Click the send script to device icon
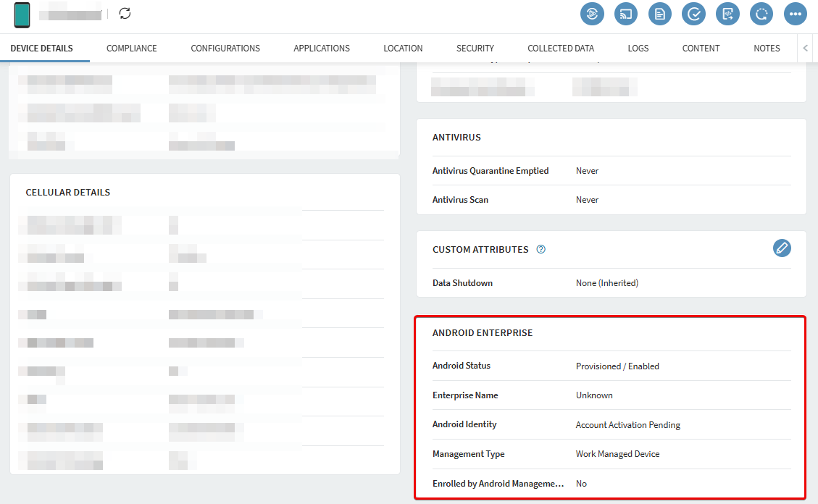The image size is (818, 504). pyautogui.click(x=727, y=14)
